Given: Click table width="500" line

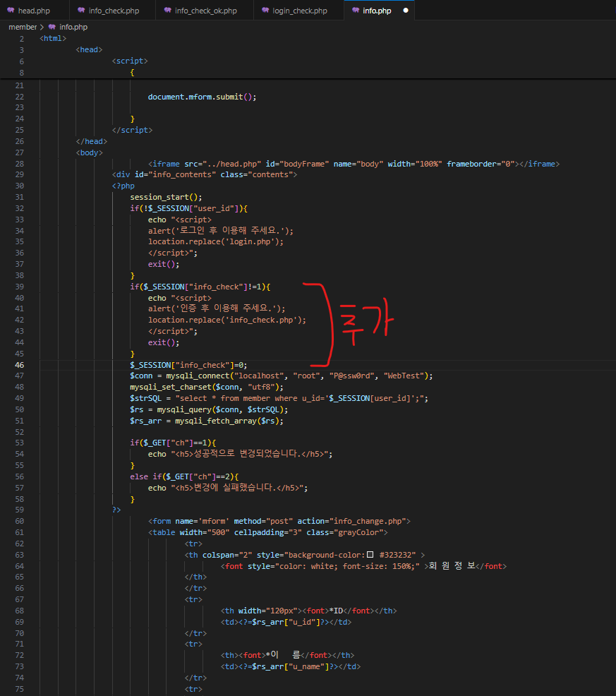Looking at the screenshot, I should pyautogui.click(x=268, y=532).
